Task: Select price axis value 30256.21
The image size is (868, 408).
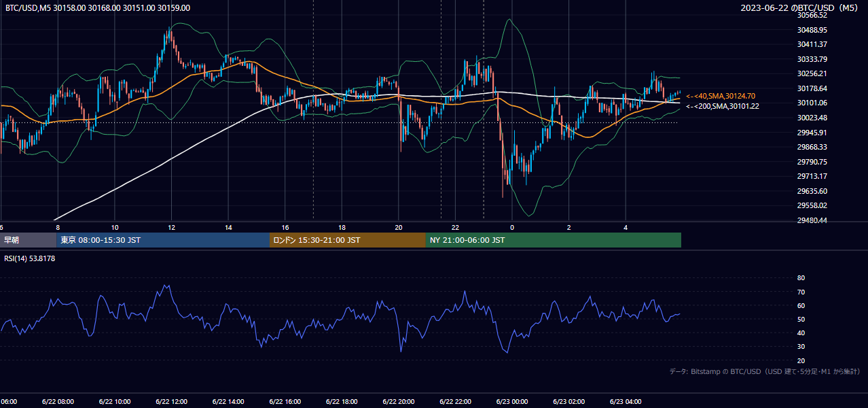Action: click(812, 73)
